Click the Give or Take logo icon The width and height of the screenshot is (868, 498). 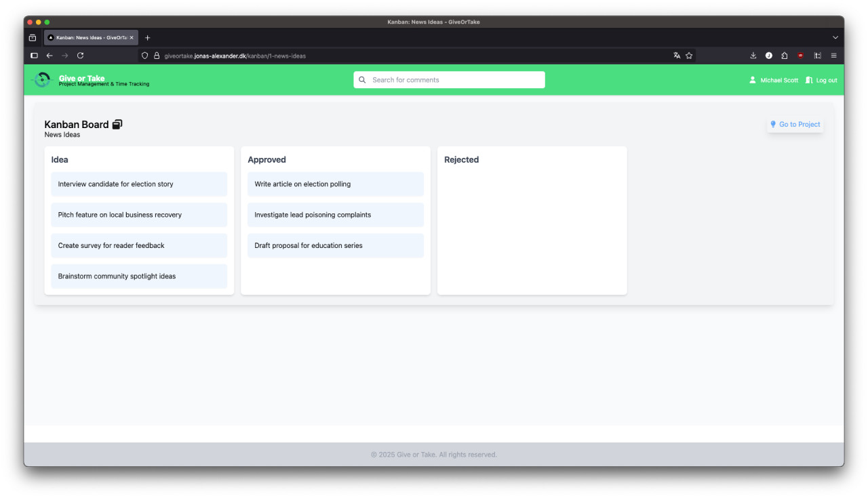coord(42,80)
